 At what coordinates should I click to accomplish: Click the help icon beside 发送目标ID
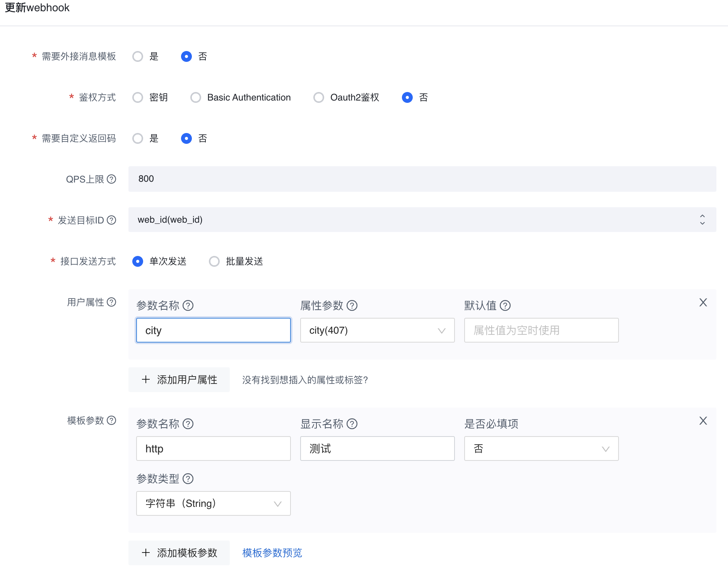111,220
